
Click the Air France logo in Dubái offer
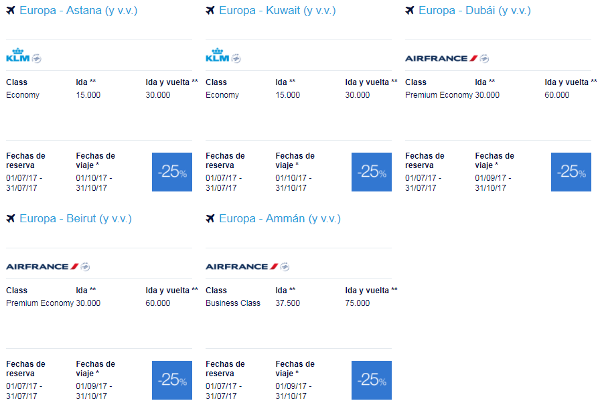click(x=441, y=58)
